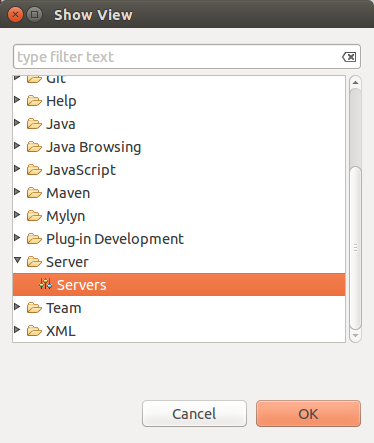Select the Java label
The width and height of the screenshot is (374, 443).
click(x=61, y=124)
